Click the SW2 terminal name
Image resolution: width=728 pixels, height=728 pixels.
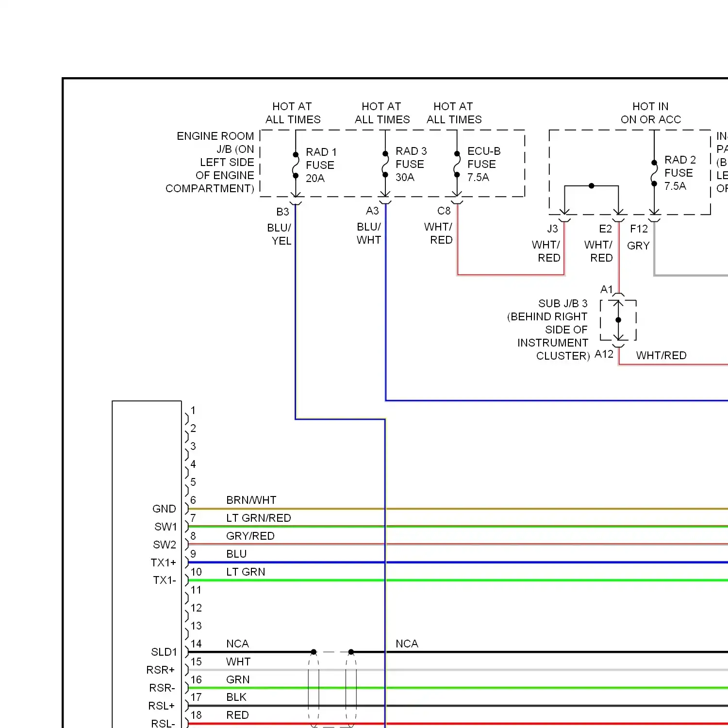click(165, 545)
